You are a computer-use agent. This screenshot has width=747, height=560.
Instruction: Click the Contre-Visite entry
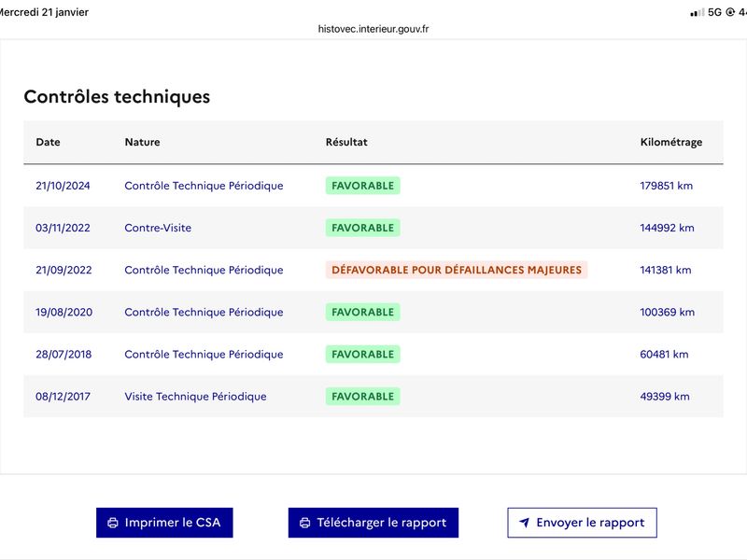click(158, 228)
